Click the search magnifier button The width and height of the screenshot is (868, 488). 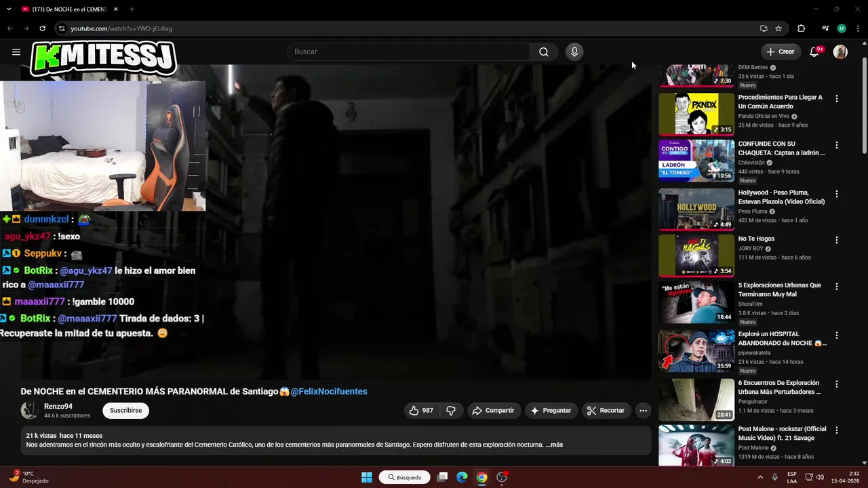pos(544,52)
